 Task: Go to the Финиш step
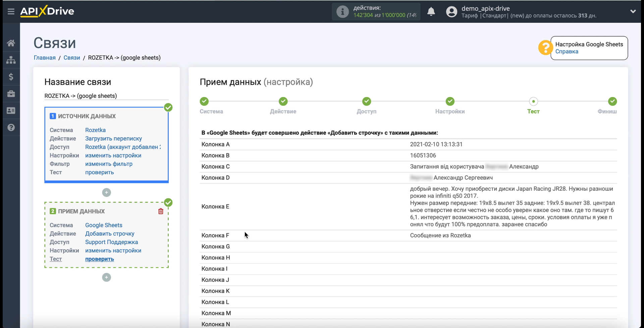(607, 111)
